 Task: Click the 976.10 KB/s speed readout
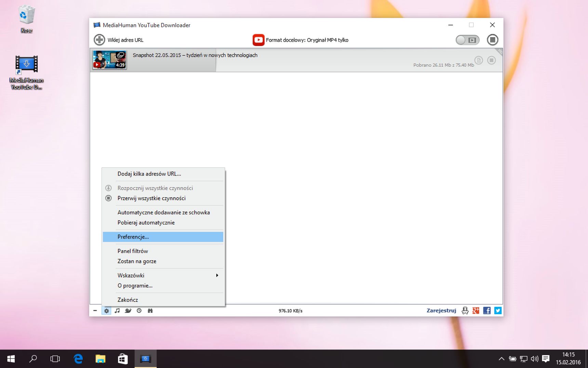tap(291, 311)
